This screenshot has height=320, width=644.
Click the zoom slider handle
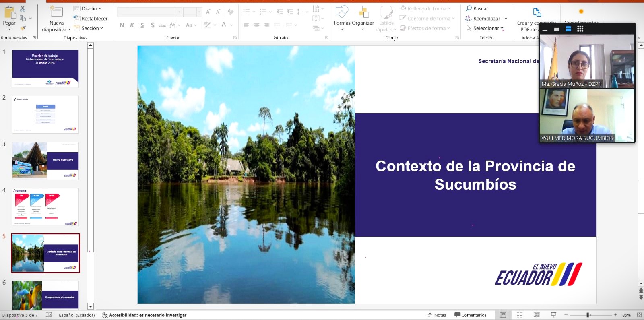pyautogui.click(x=588, y=315)
